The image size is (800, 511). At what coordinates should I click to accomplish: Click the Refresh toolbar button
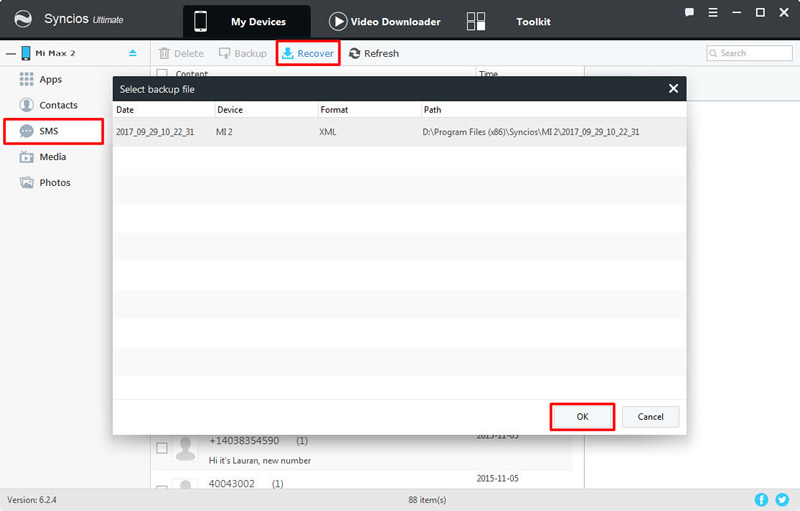[374, 53]
